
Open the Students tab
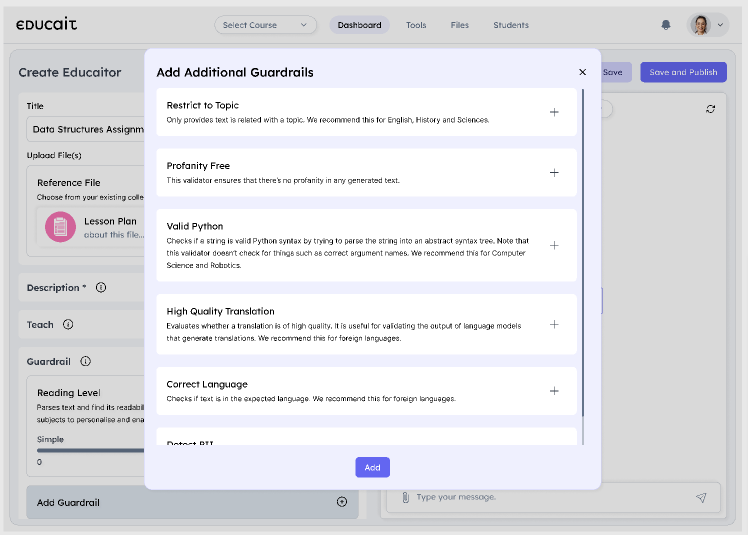pos(511,25)
